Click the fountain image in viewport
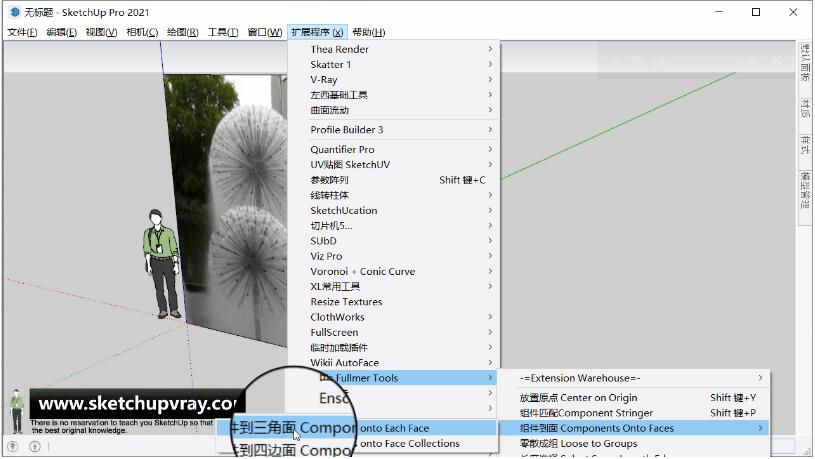Screen dimensions: 815x459 [x=240, y=200]
